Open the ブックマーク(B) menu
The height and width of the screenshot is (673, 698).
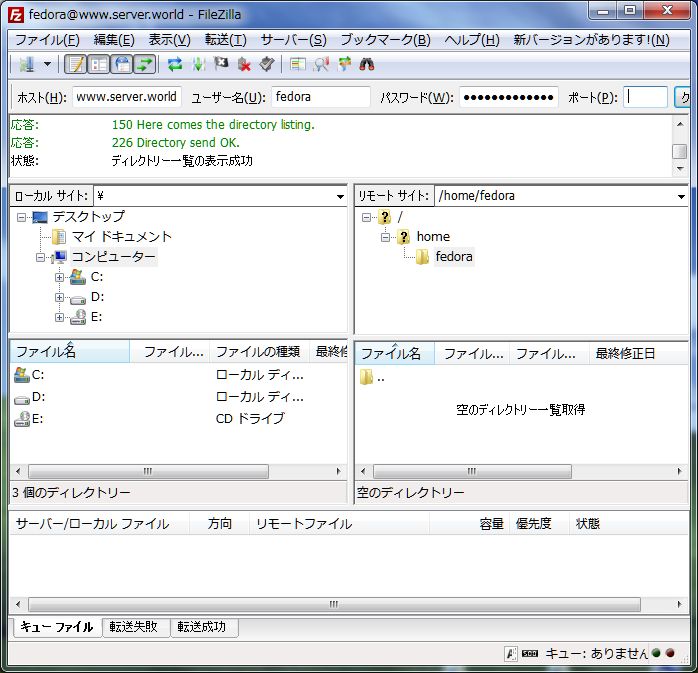click(x=386, y=40)
